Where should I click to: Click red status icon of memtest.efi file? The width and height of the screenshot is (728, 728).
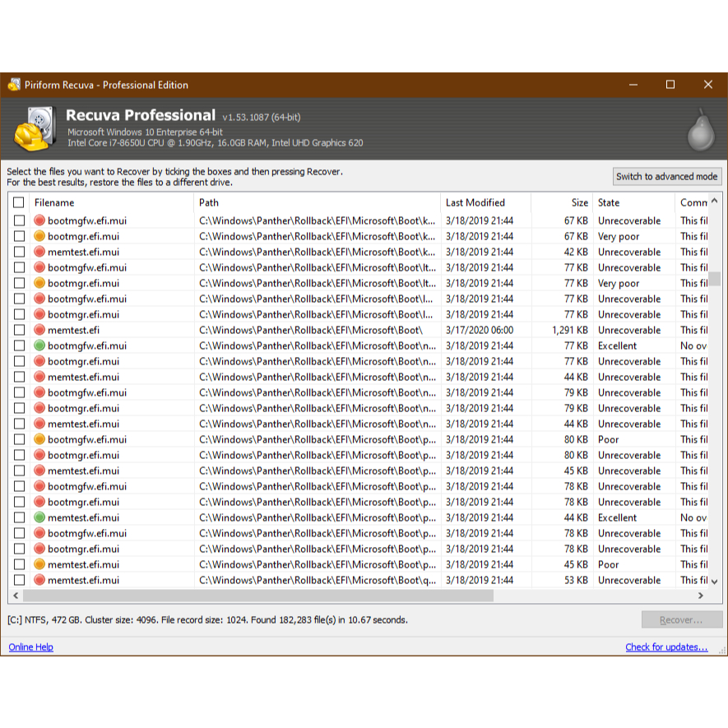39,330
